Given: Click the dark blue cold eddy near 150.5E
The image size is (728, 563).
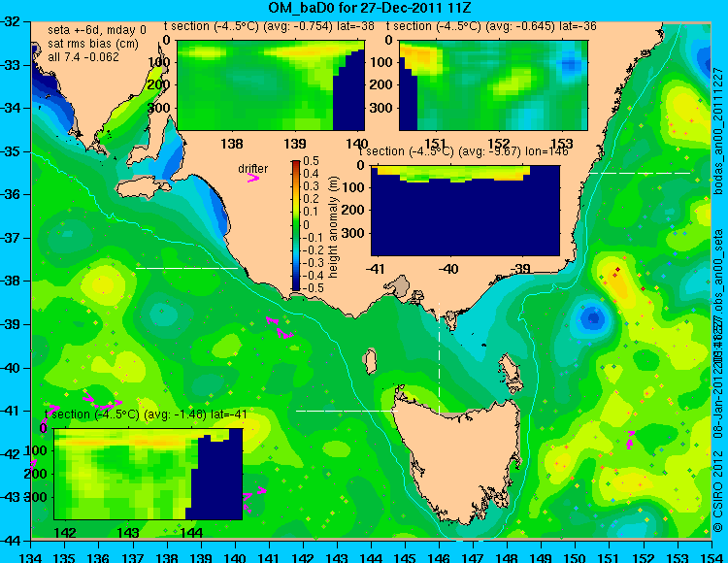Looking at the screenshot, I should (x=593, y=318).
